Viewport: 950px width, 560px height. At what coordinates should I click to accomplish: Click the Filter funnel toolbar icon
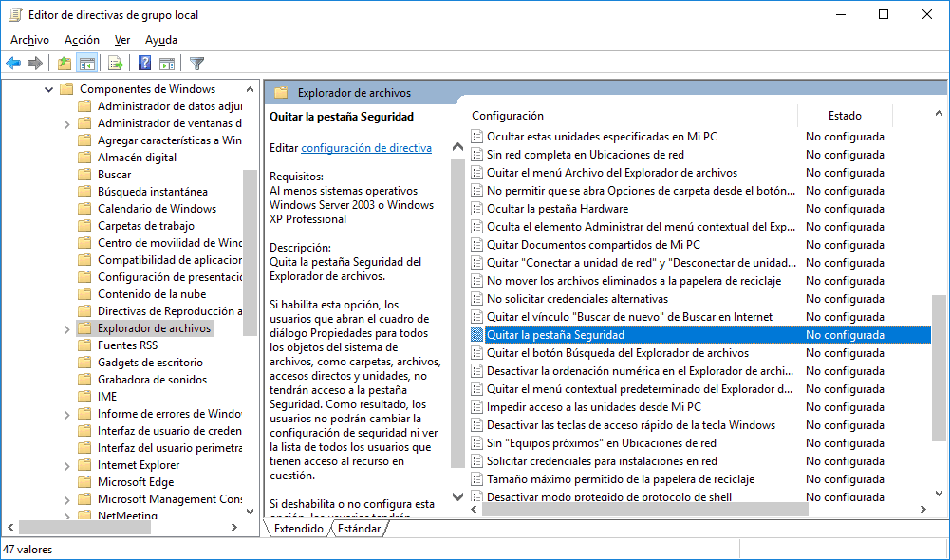click(196, 63)
